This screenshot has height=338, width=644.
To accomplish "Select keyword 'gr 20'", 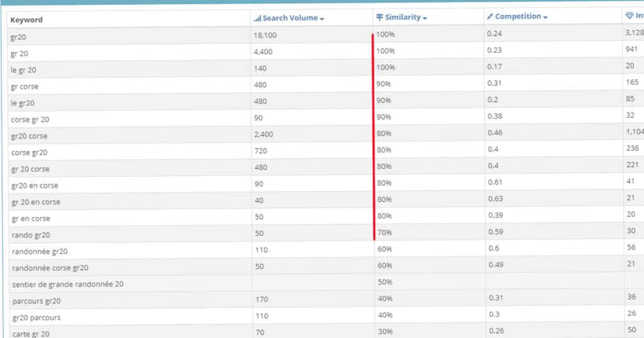I will tap(19, 53).
